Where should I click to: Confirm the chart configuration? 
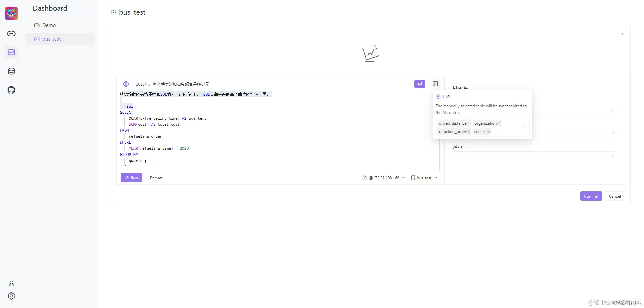pyautogui.click(x=591, y=196)
